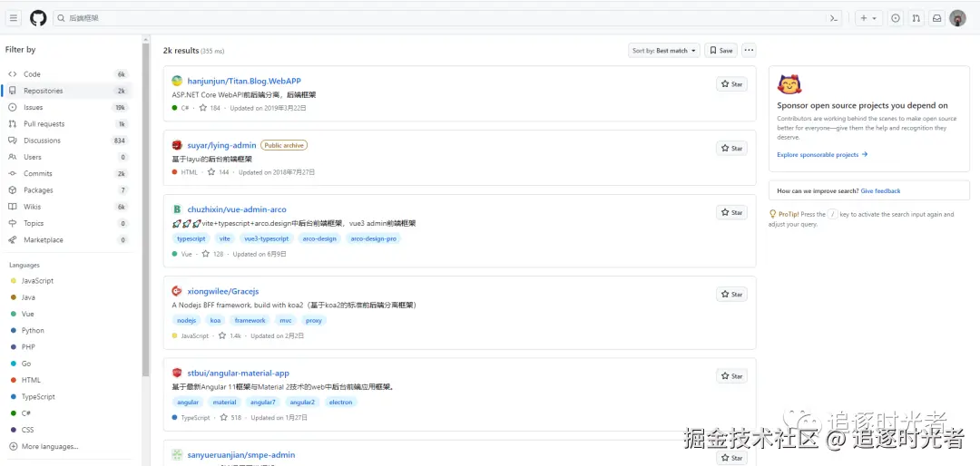
Task: Click the Give feedback link
Action: (x=880, y=191)
